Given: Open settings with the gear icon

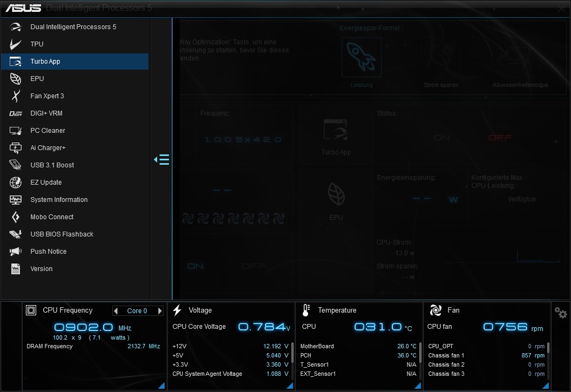Looking at the screenshot, I should 560,312.
